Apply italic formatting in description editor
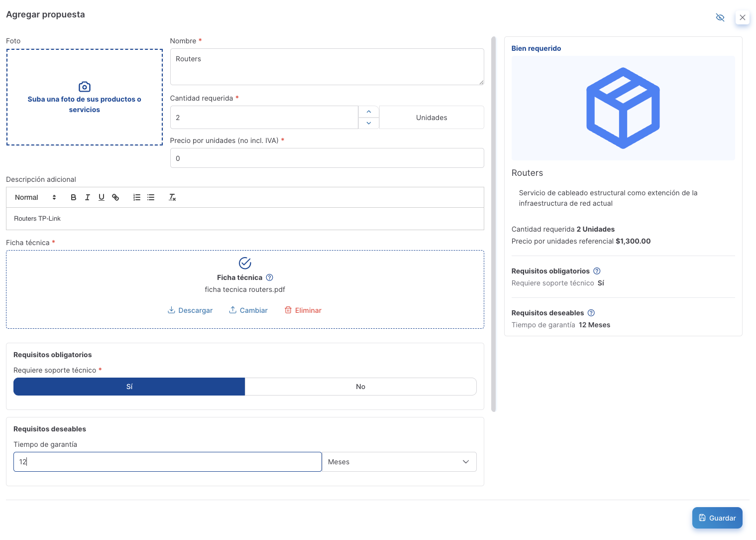The width and height of the screenshot is (756, 540). point(88,197)
